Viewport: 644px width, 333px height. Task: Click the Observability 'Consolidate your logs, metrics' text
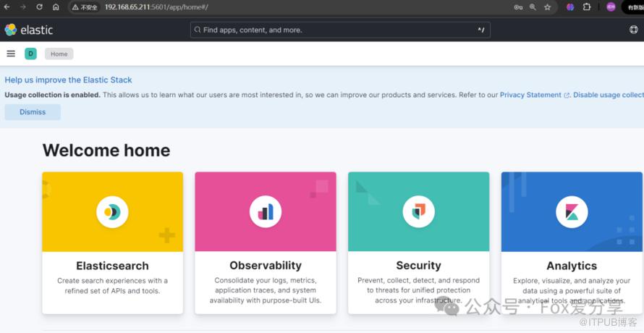pos(266,290)
